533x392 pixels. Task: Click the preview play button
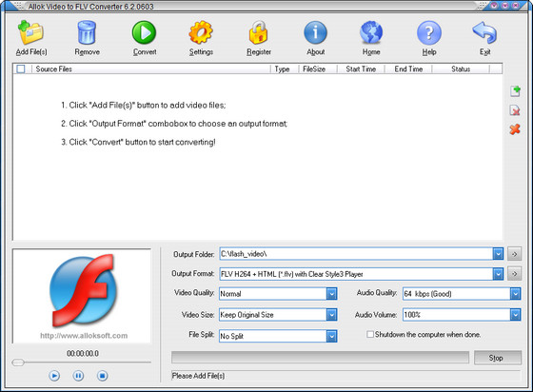(x=54, y=376)
